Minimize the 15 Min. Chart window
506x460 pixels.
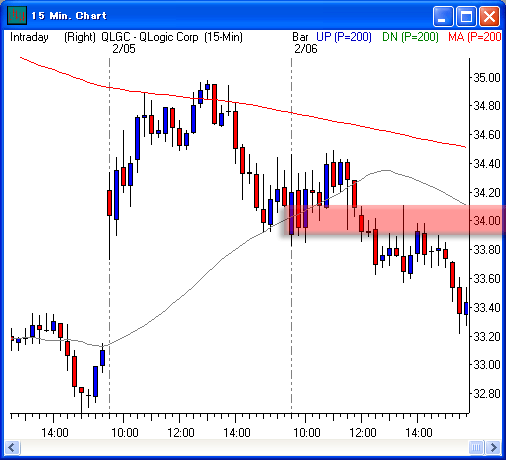point(443,16)
